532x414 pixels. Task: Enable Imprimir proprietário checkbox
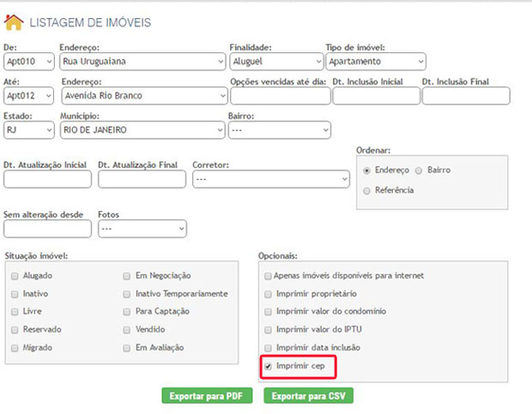[x=268, y=294]
